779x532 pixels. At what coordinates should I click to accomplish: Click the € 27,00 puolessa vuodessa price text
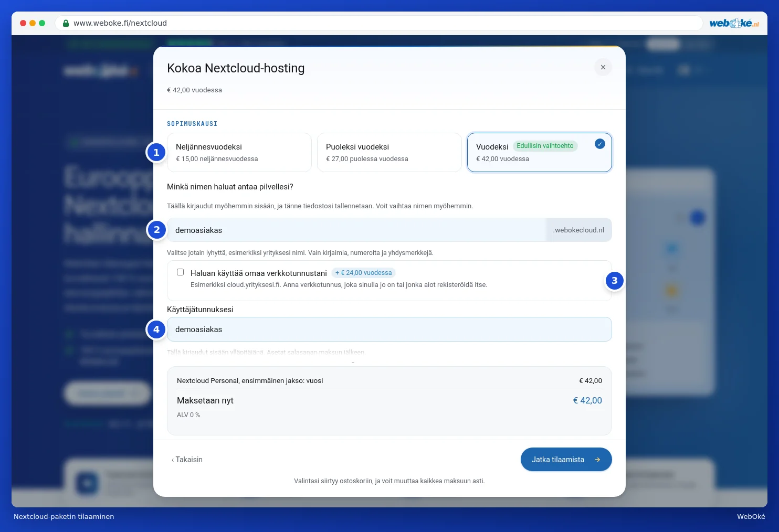point(367,159)
